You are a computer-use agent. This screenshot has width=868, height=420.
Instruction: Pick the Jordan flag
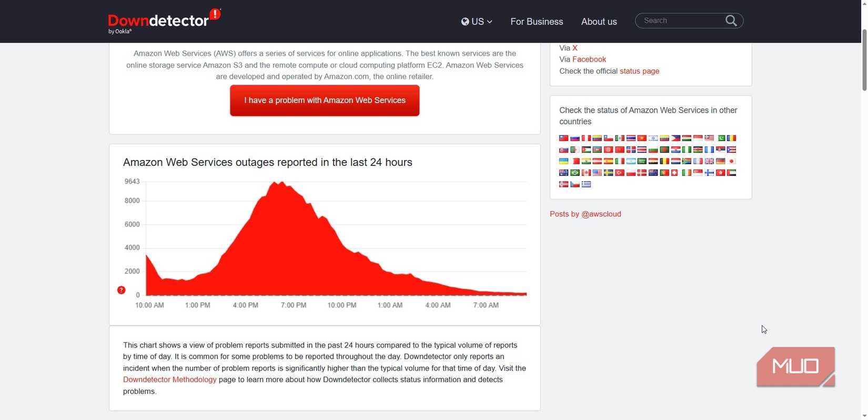[x=586, y=149]
